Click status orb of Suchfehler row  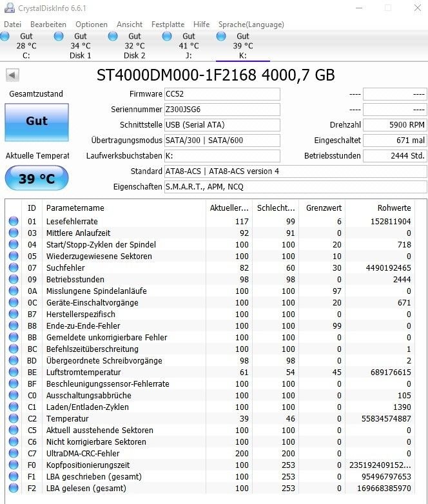[x=14, y=267]
